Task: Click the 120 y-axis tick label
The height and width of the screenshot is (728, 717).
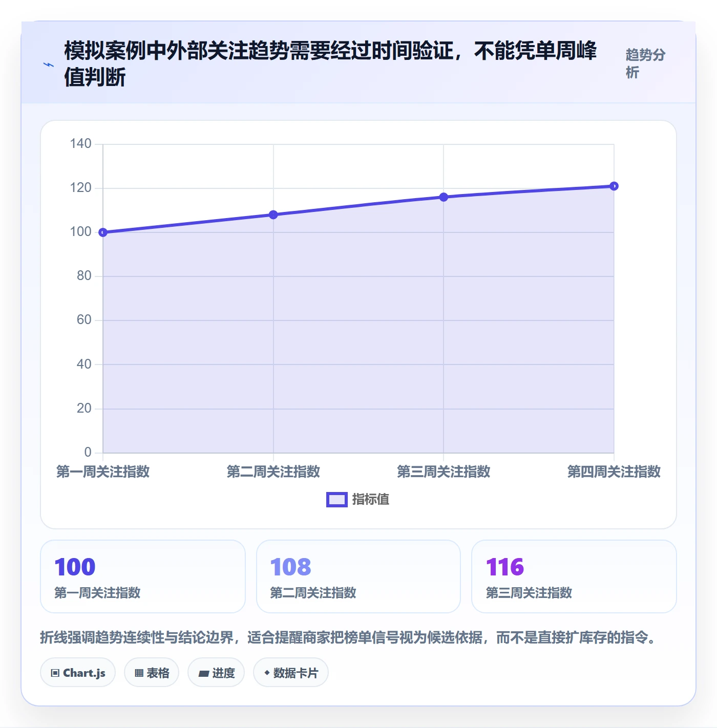Action: (81, 188)
